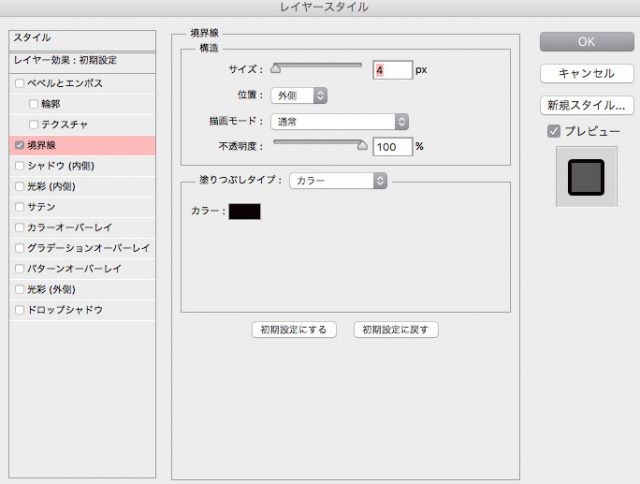Click the black カラー swatch
The width and height of the screenshot is (640, 484).
click(244, 211)
